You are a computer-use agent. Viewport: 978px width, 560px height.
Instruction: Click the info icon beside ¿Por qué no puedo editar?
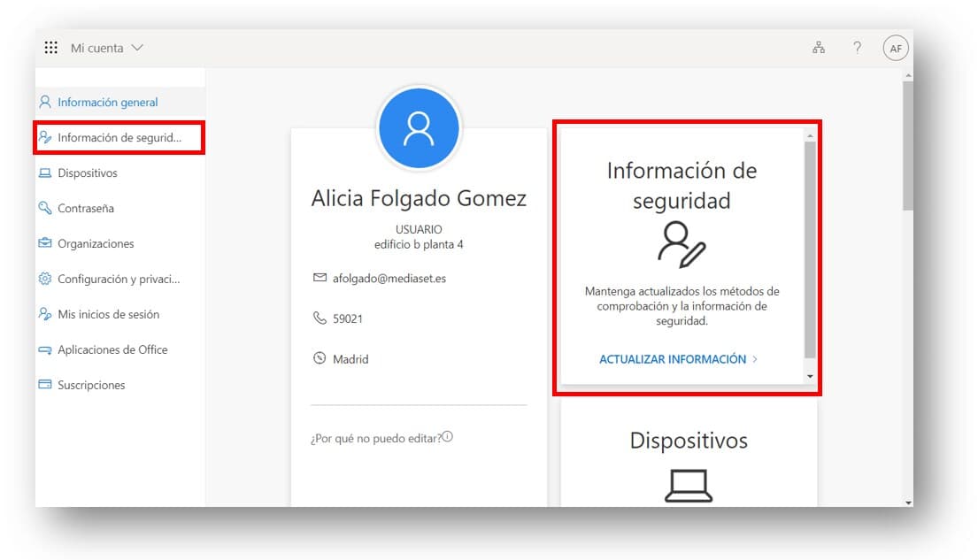tap(447, 437)
